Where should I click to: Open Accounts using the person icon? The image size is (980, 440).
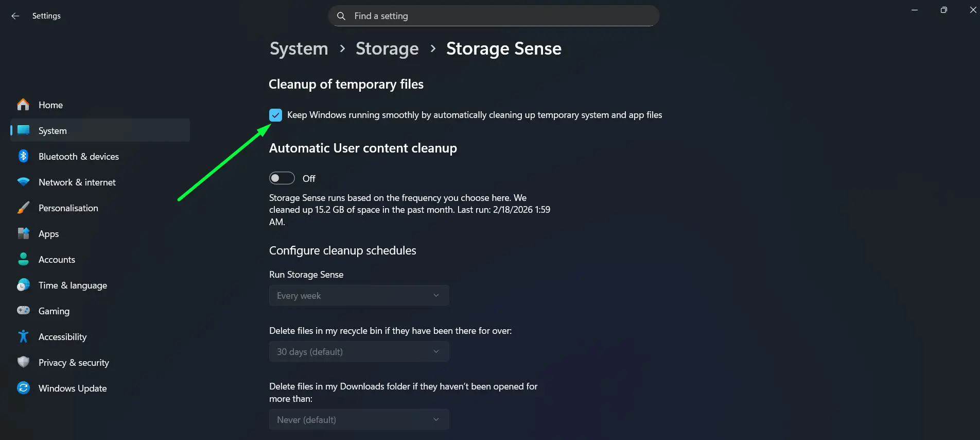tap(23, 259)
